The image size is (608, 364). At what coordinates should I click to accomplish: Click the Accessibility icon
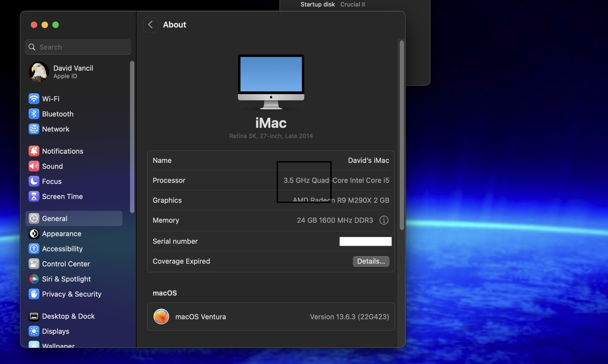point(34,249)
